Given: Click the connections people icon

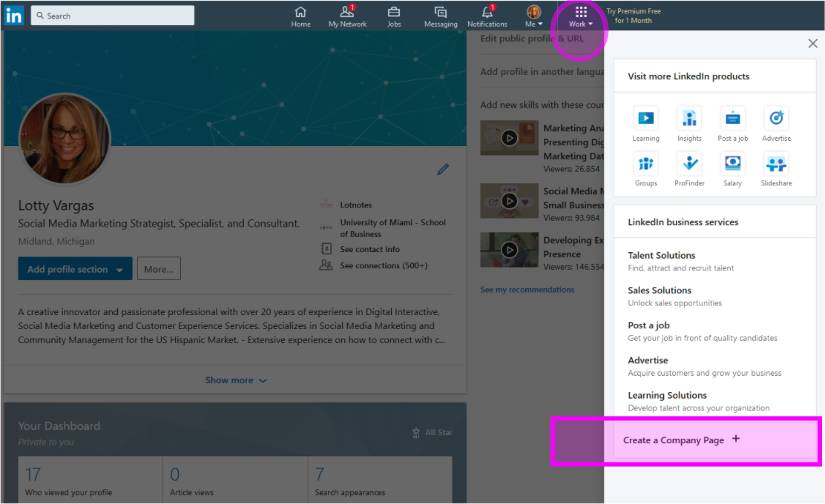Looking at the screenshot, I should point(326,265).
